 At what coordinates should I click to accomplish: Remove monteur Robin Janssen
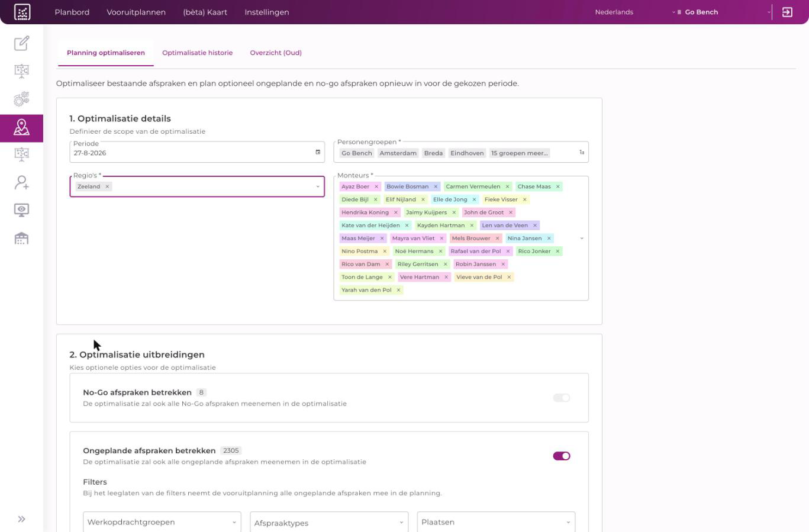pos(503,264)
